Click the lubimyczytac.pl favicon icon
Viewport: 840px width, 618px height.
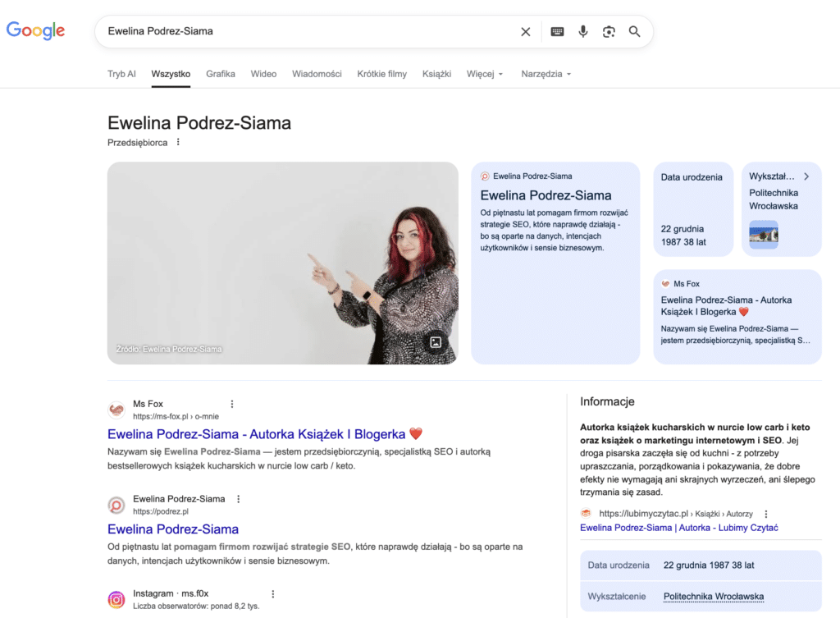click(586, 514)
